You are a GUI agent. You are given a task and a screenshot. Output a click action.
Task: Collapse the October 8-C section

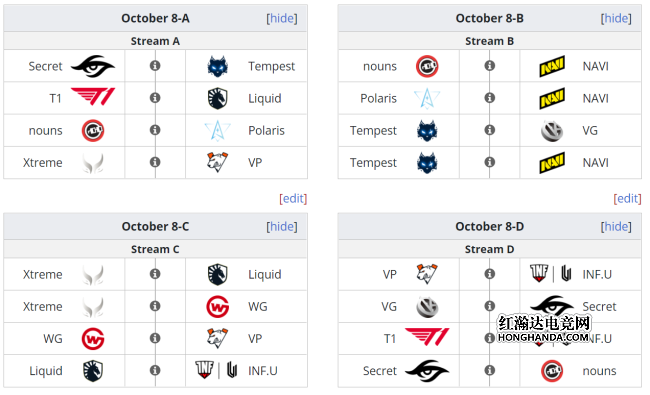(282, 226)
